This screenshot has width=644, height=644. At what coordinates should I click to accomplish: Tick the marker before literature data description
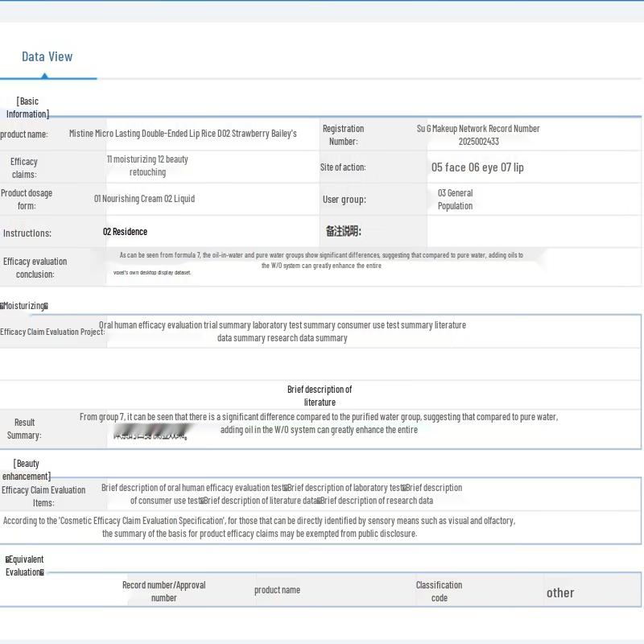201,501
